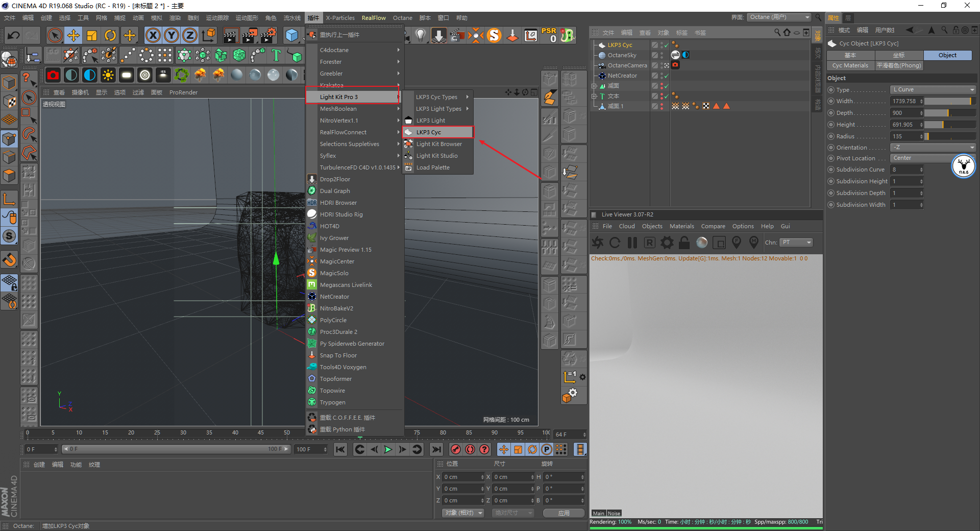This screenshot has height=531, width=980.
Task: Click the 应用 apply button
Action: (563, 513)
